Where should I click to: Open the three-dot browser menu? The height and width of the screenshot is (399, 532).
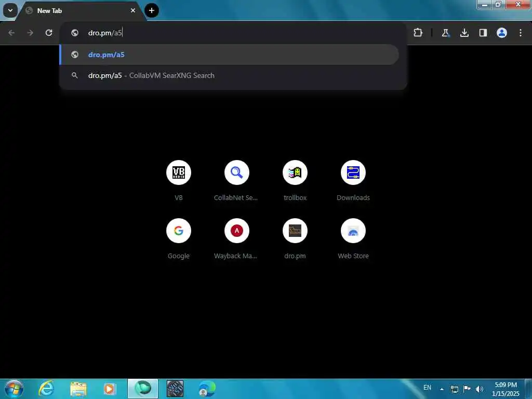521,33
